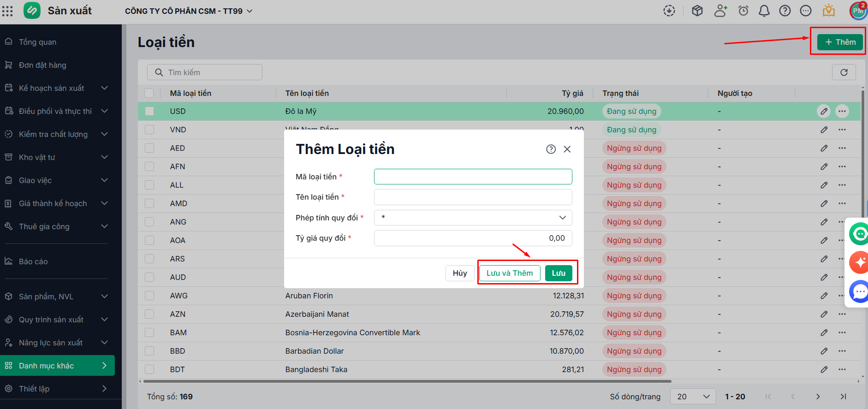Viewport: 868px width, 409px height.
Task: Click the Lưu button
Action: 559,273
